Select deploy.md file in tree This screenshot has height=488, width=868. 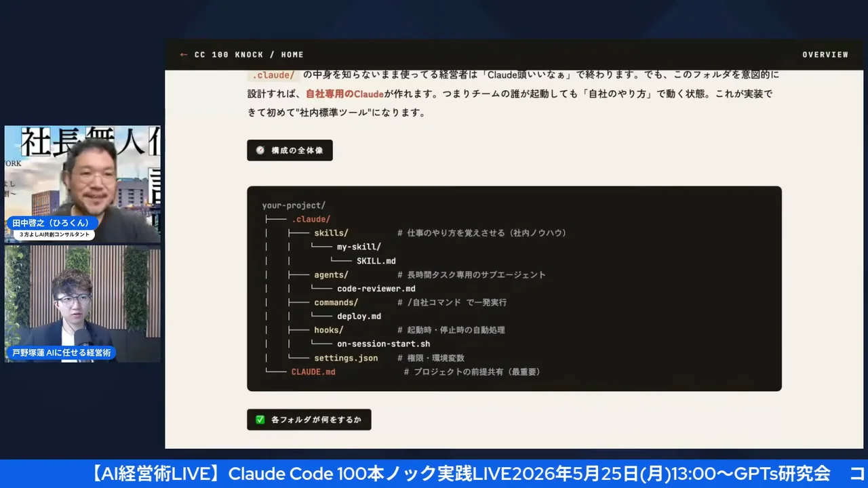(359, 317)
